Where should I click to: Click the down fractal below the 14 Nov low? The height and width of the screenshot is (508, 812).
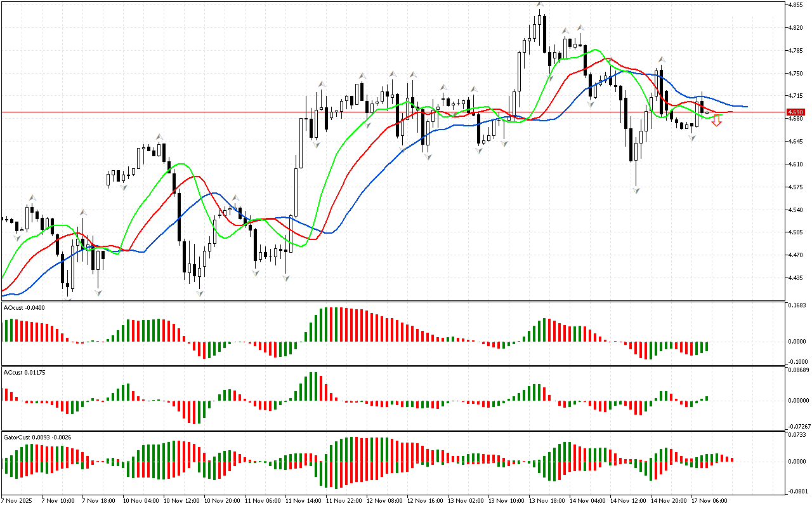[x=636, y=189]
